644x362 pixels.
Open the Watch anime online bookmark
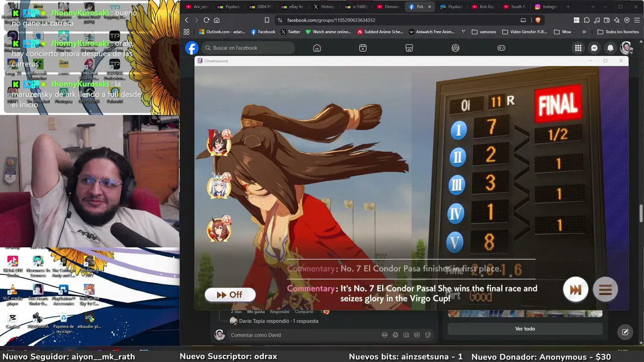tap(328, 32)
